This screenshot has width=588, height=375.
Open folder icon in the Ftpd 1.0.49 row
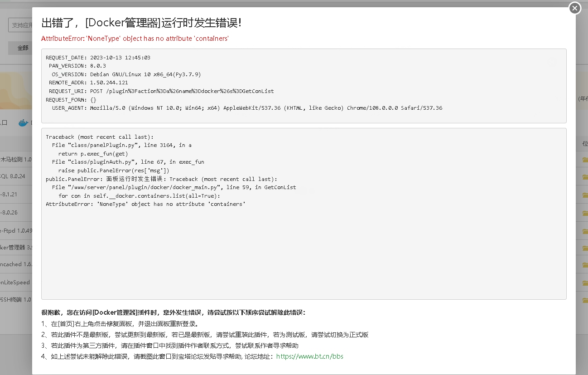click(585, 231)
